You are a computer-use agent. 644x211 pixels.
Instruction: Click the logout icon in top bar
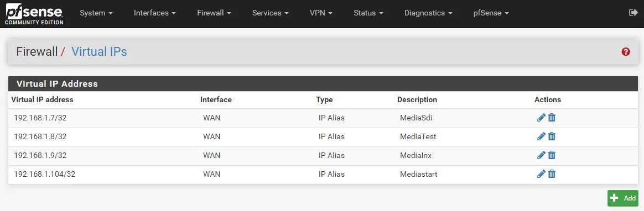633,13
